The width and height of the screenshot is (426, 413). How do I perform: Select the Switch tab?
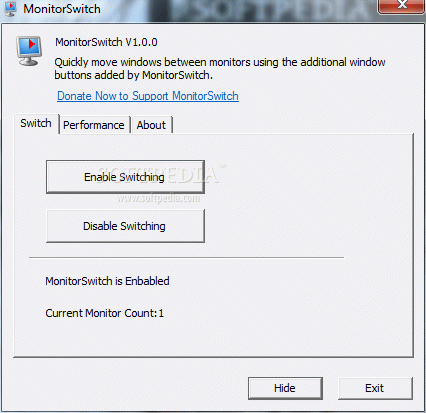(36, 123)
